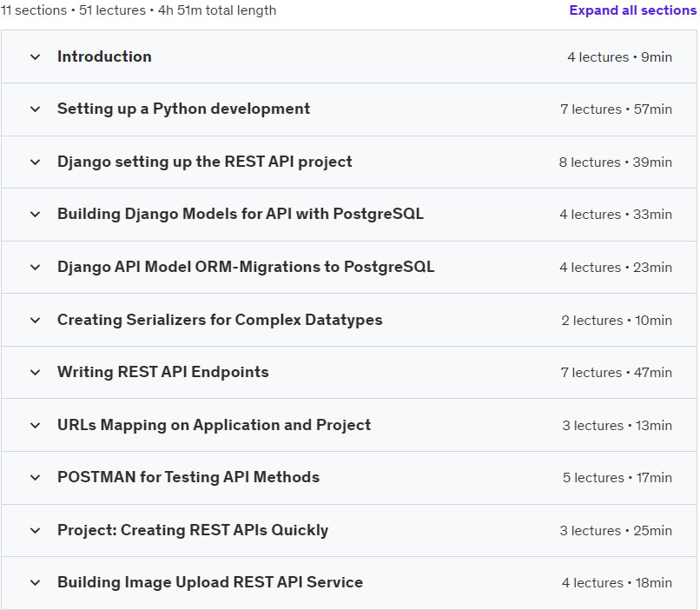Expand Building Image Upload REST API Service chevron
Viewport: 700px width, 610px height.
click(36, 583)
